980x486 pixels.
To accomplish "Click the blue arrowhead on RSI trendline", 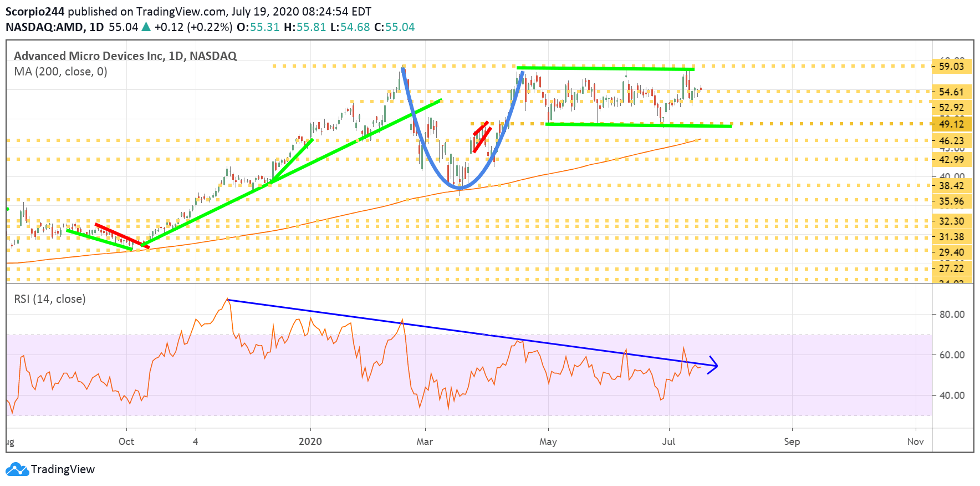I will 713,365.
